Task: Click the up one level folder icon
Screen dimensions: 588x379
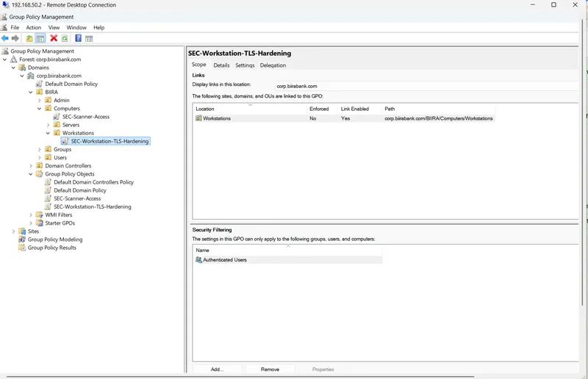Action: 29,38
